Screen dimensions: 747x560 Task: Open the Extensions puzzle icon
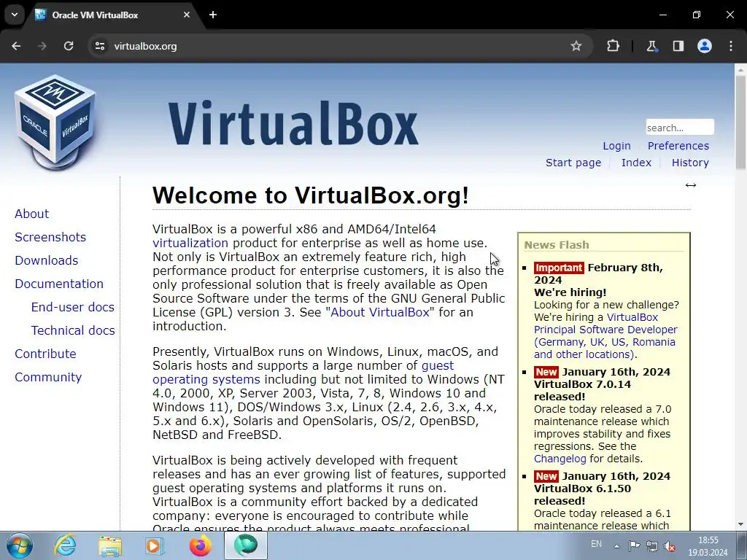(613, 46)
